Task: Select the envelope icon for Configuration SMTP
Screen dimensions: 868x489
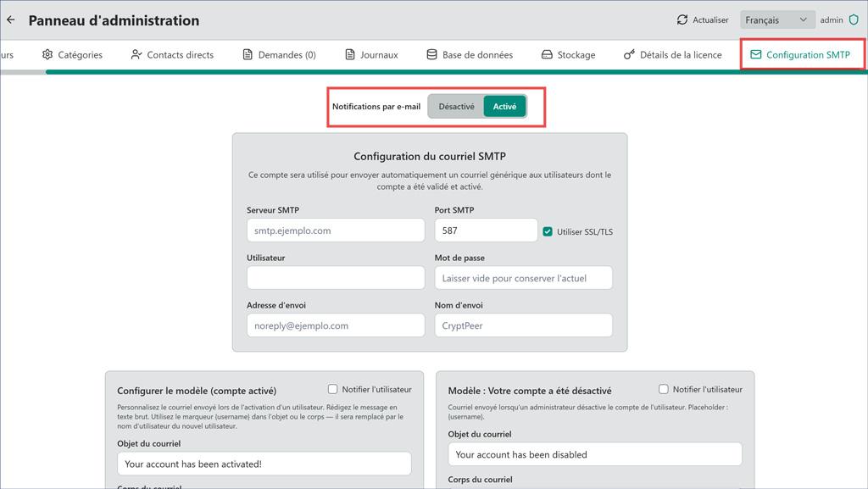Action: (754, 54)
